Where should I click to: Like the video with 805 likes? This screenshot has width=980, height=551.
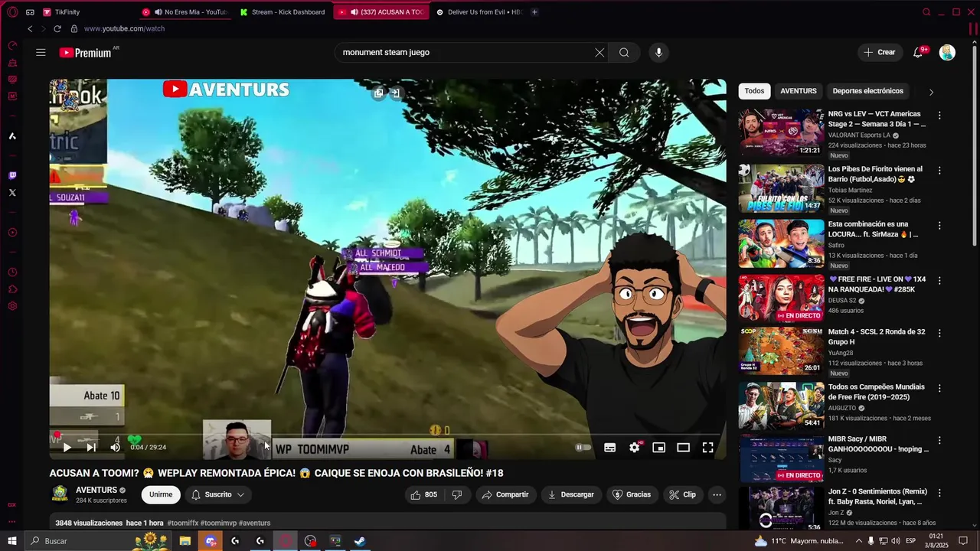pos(423,494)
